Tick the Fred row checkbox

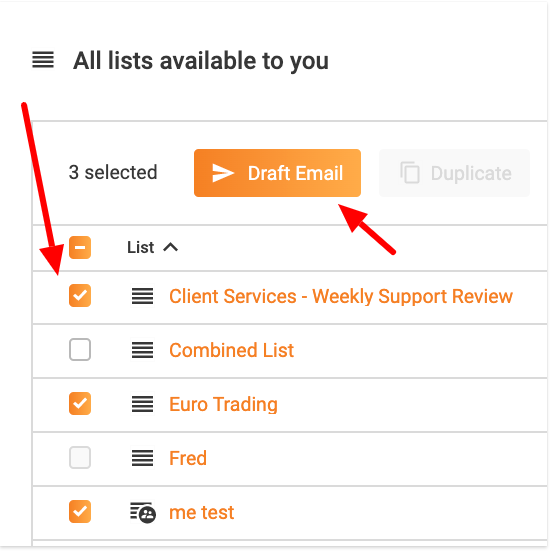80,458
